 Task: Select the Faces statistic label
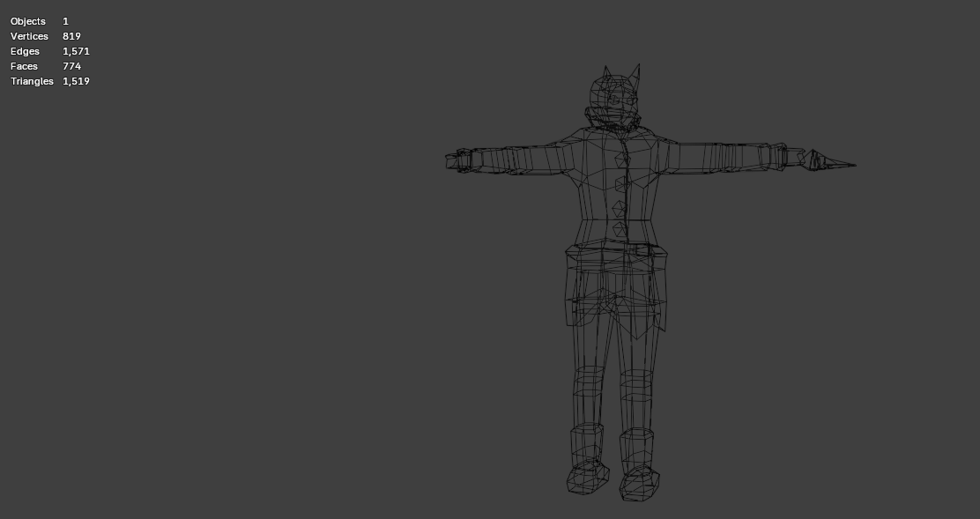tap(25, 66)
